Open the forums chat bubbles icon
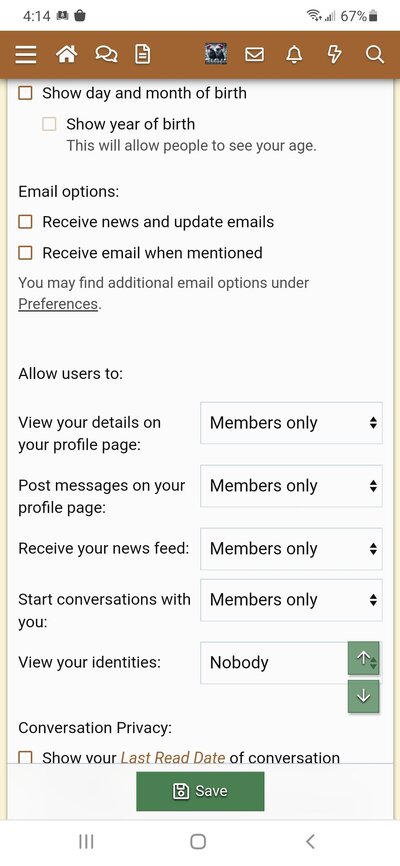The height and width of the screenshot is (866, 400). pos(106,54)
